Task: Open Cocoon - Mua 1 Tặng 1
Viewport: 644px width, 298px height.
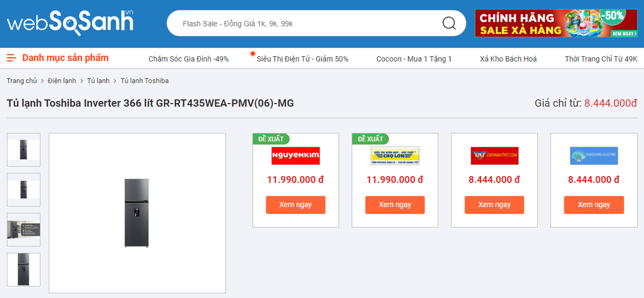Action: [414, 59]
